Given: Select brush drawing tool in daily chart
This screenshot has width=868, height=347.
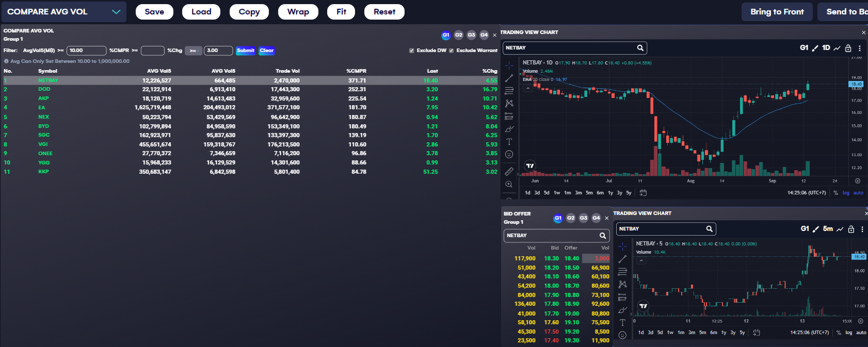Looking at the screenshot, I should tap(509, 129).
